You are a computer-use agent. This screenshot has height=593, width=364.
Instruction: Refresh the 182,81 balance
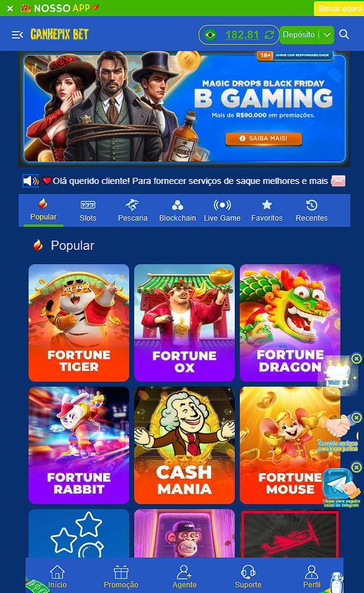coord(269,35)
